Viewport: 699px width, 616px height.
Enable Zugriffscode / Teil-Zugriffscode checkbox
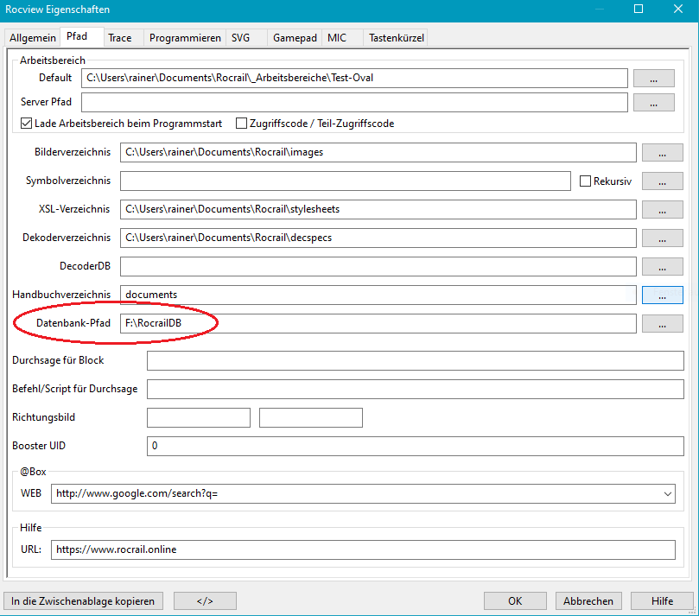click(x=242, y=124)
